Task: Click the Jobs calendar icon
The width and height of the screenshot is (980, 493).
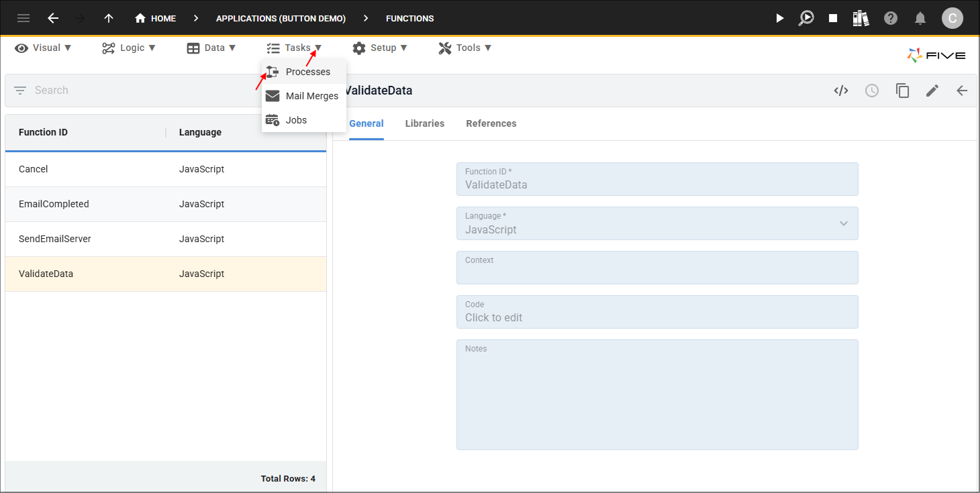Action: (x=273, y=120)
